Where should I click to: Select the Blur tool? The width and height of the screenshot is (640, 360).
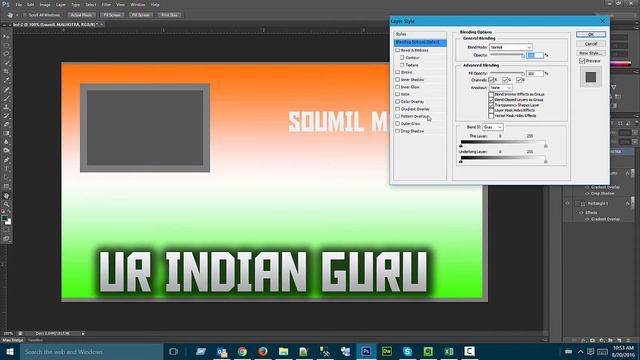click(x=6, y=142)
